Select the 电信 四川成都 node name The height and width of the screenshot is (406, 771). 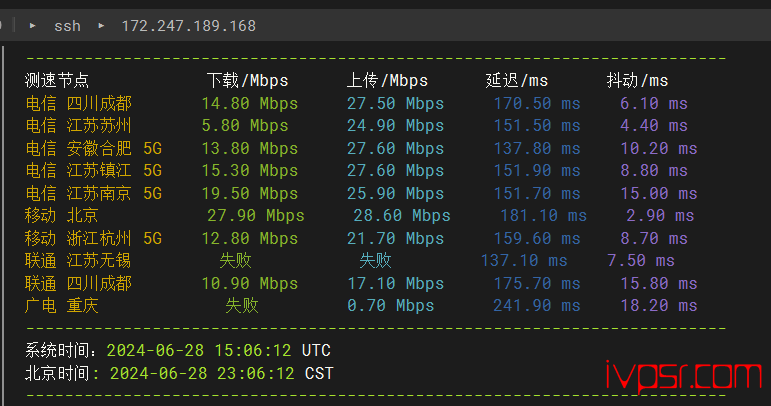(78, 103)
